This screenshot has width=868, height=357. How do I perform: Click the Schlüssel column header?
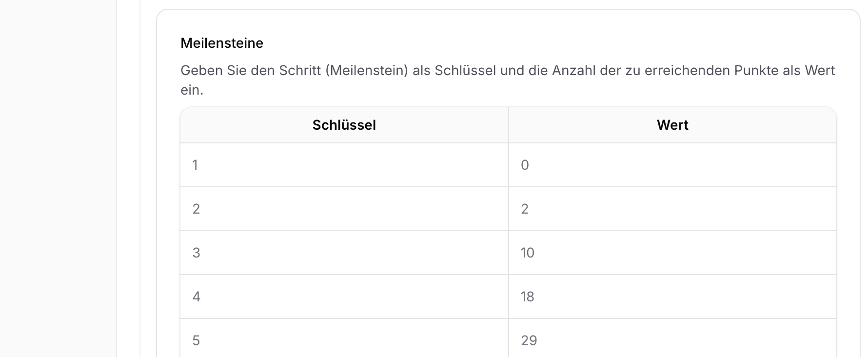click(x=344, y=125)
